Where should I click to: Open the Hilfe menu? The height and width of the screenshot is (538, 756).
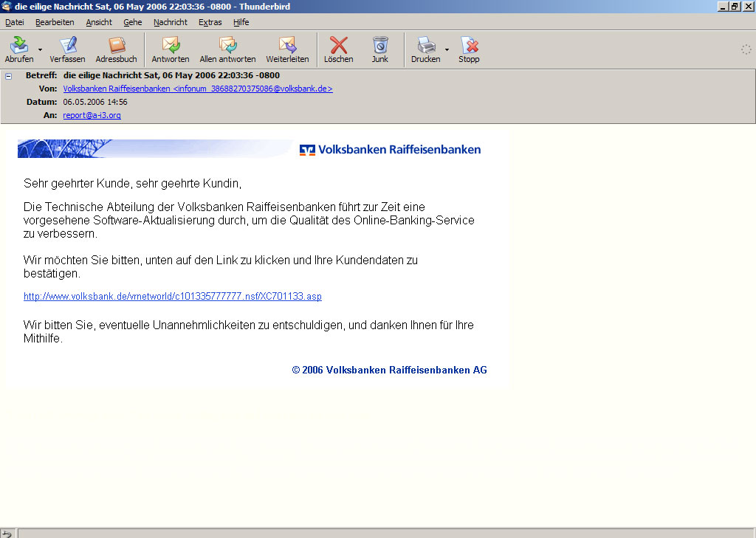241,22
